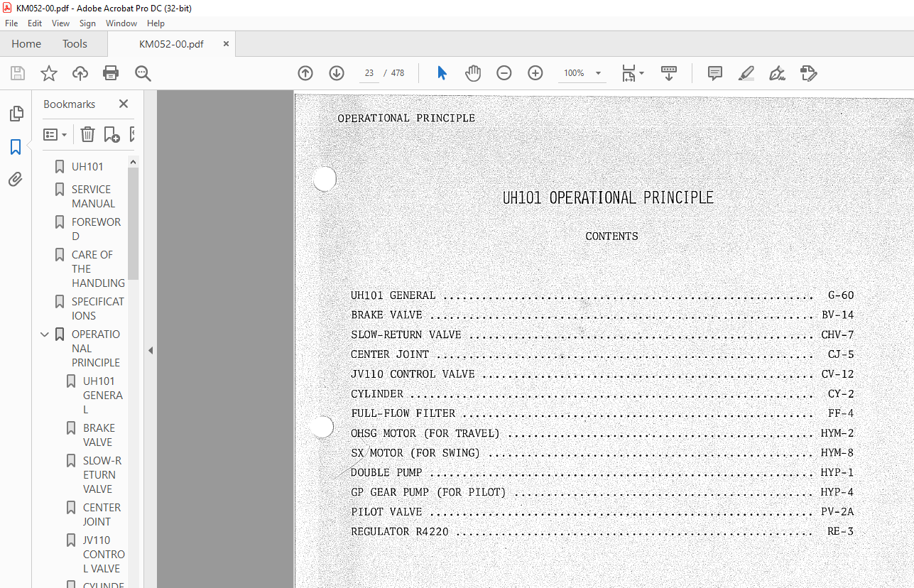Show Page Thumbnails panel icon
This screenshot has height=588, width=914.
16,114
